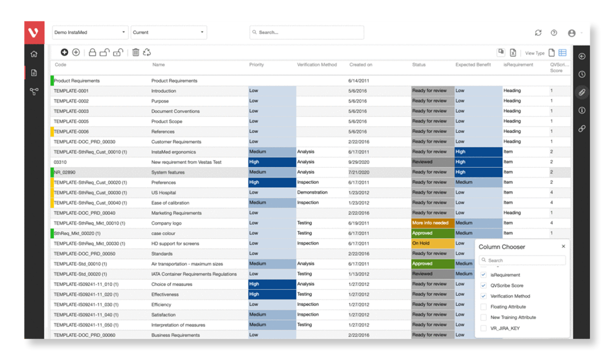Screen dimensions: 614x364
Task: Click the Status column header
Action: [419, 65]
